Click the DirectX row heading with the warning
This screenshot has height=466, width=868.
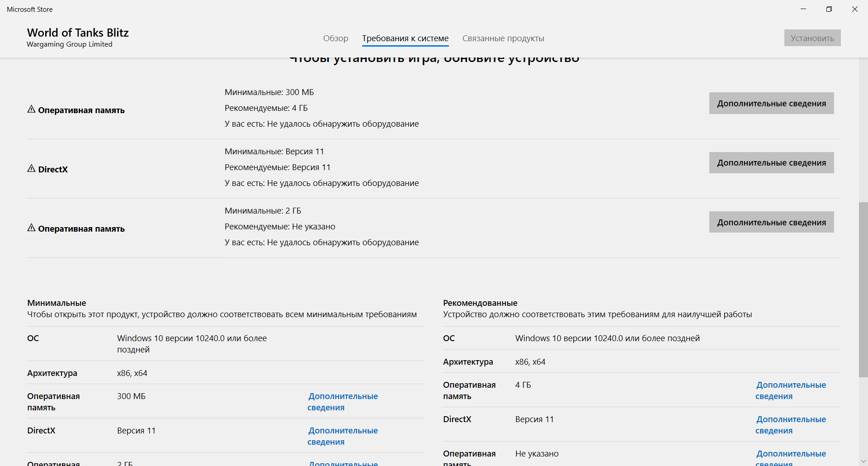point(53,169)
